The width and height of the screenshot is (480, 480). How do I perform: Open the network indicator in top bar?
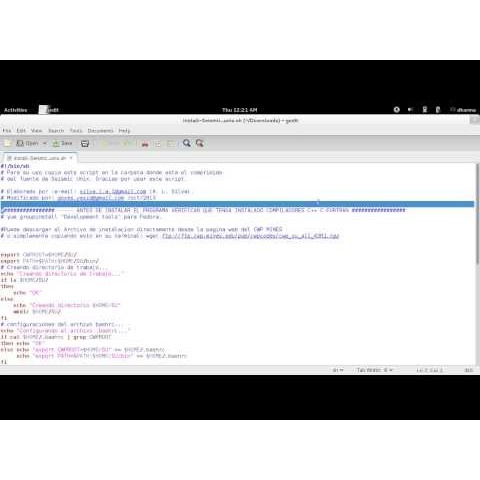(425, 110)
